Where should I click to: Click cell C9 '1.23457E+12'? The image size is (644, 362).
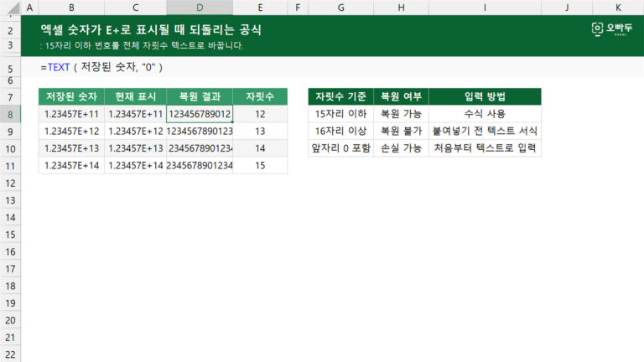click(136, 132)
